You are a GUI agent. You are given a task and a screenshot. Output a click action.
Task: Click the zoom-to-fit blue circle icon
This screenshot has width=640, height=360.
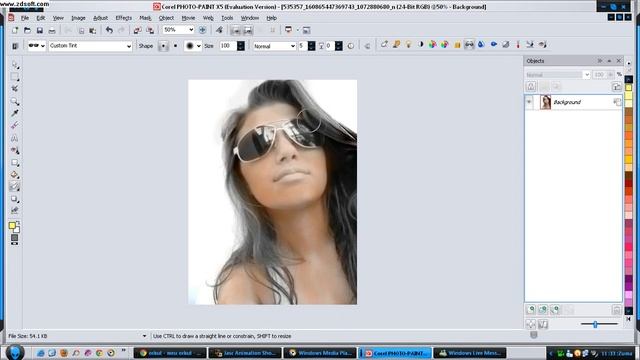click(x=202, y=30)
